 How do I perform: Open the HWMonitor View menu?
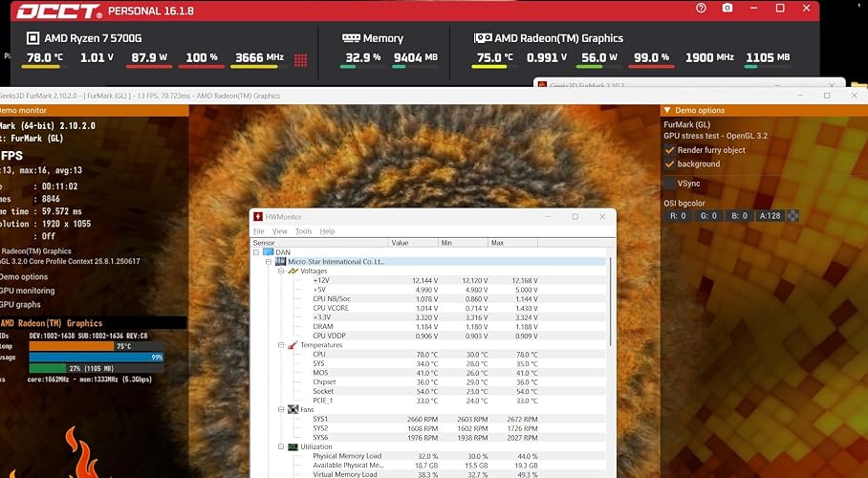click(x=279, y=231)
